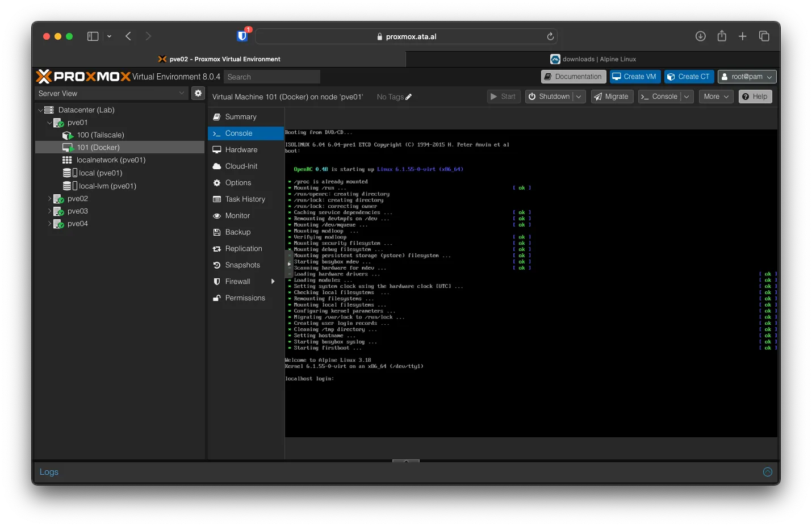Expand the Firewall submenu arrow

coord(273,282)
